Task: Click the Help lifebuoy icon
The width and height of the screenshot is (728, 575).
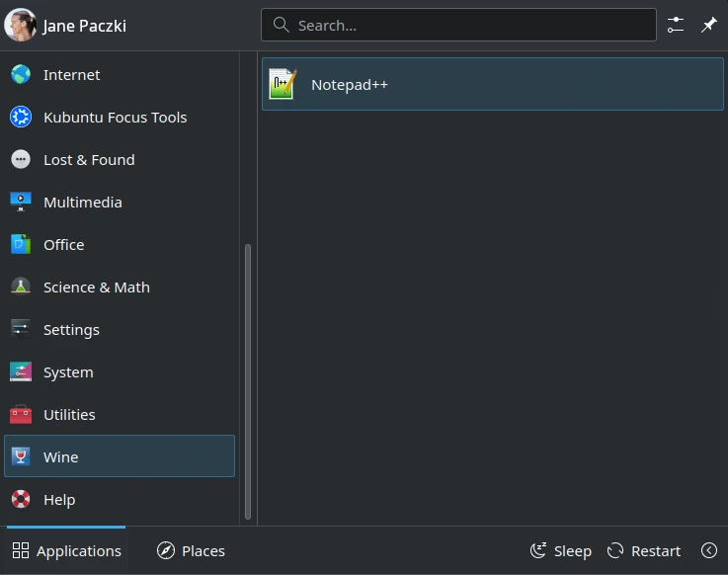Action: 21,500
